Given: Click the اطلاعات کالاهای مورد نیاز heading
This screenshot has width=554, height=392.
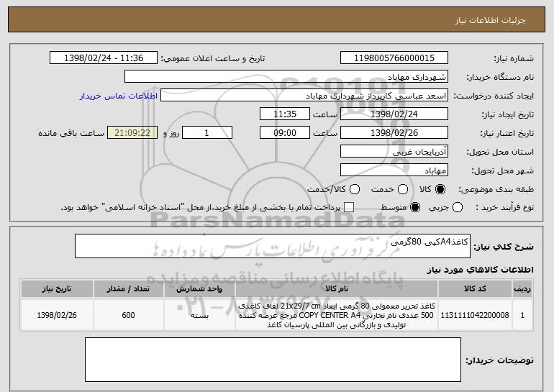Looking at the screenshot, I should [480, 270].
